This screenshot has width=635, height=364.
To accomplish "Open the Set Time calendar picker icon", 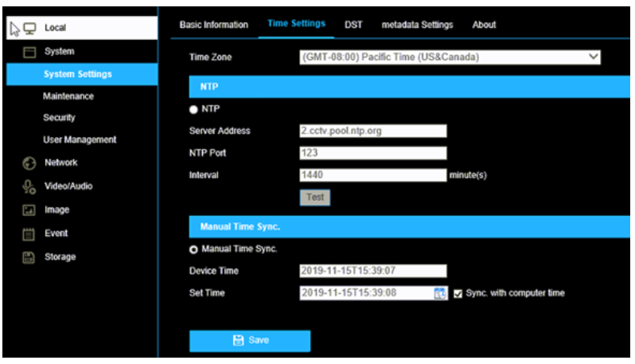I will pyautogui.click(x=440, y=293).
